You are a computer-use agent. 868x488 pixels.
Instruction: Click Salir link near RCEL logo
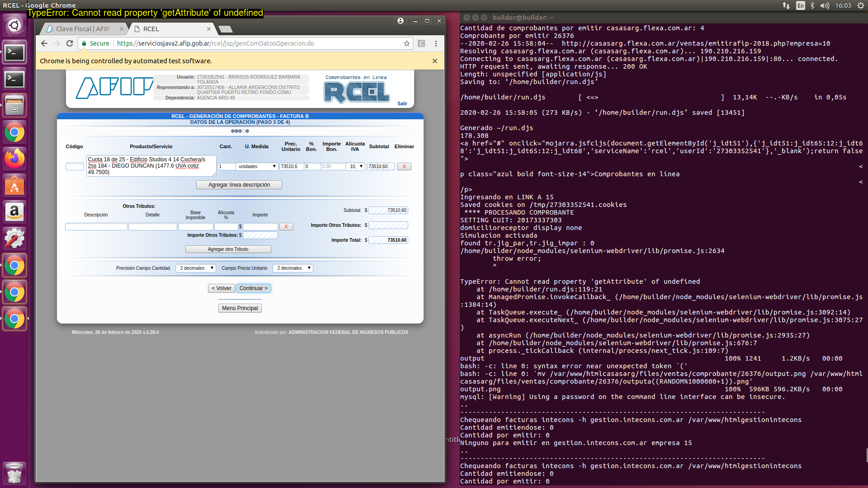click(x=402, y=103)
